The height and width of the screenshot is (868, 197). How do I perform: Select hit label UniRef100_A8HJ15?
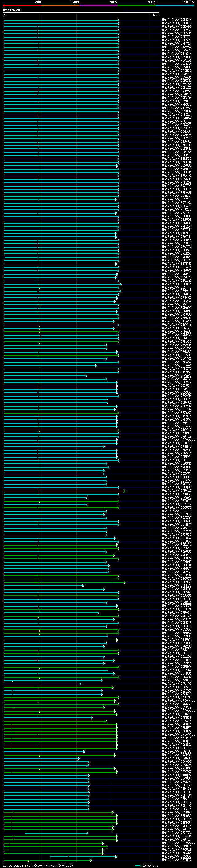[177, 809]
